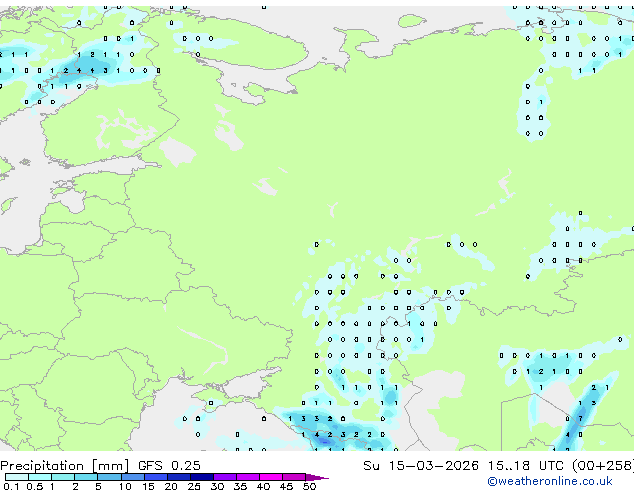Click legend value "45" under the scale
This screenshot has width=634, height=490.
click(x=286, y=486)
